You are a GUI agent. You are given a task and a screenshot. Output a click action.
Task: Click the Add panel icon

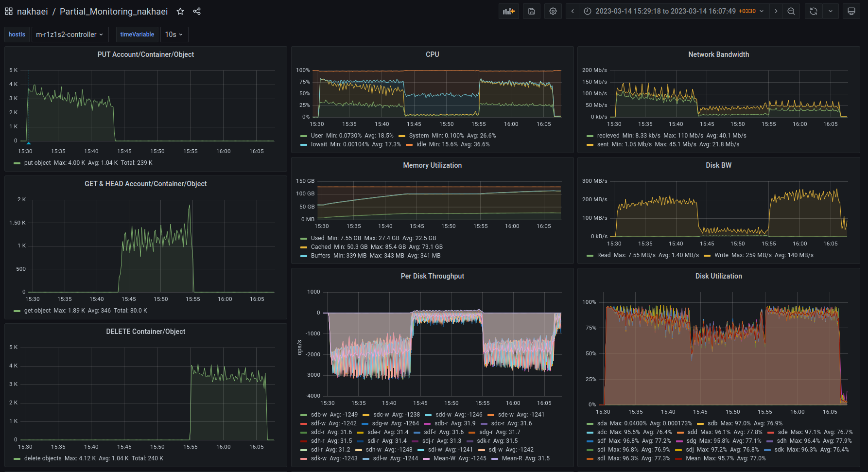[x=508, y=11]
